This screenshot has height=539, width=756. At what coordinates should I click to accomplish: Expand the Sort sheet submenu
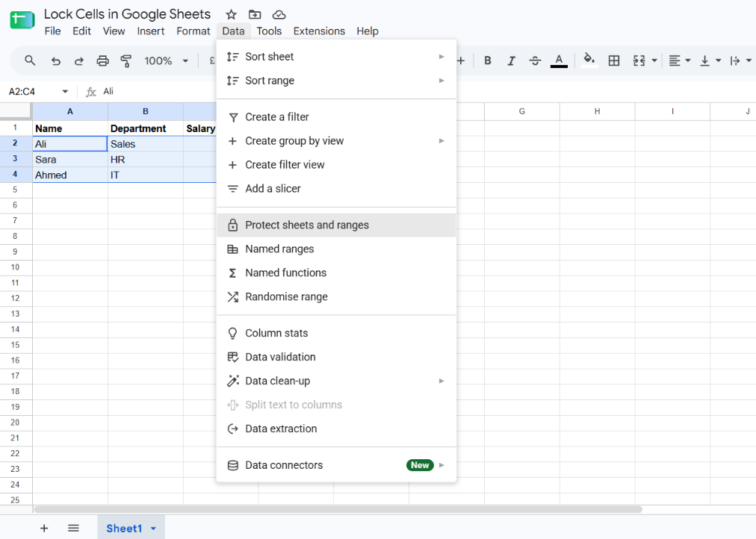point(336,57)
